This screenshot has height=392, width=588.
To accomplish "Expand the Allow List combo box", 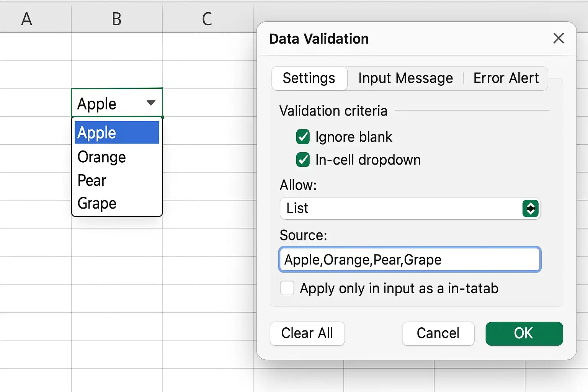I will [x=410, y=209].
